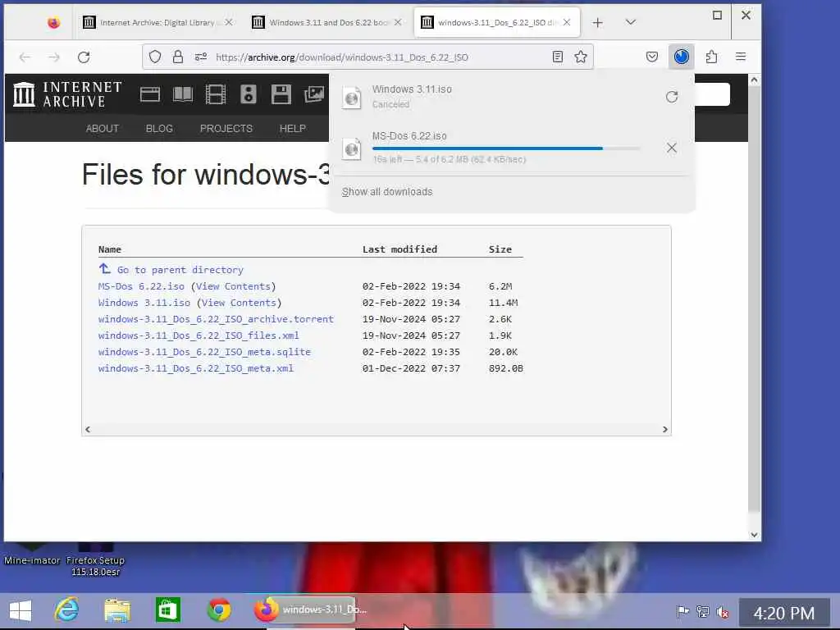Open the Images icon in Archive nav
The image size is (840, 630).
pos(314,94)
